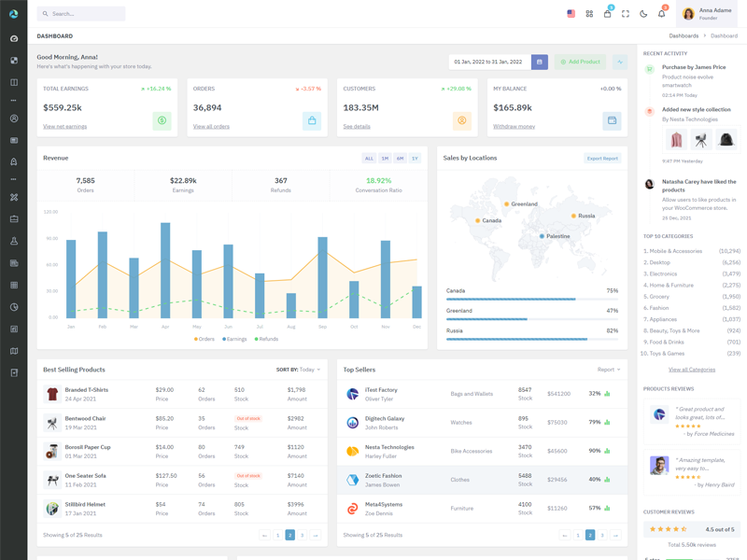Click the activity pulse icon button

tap(619, 62)
